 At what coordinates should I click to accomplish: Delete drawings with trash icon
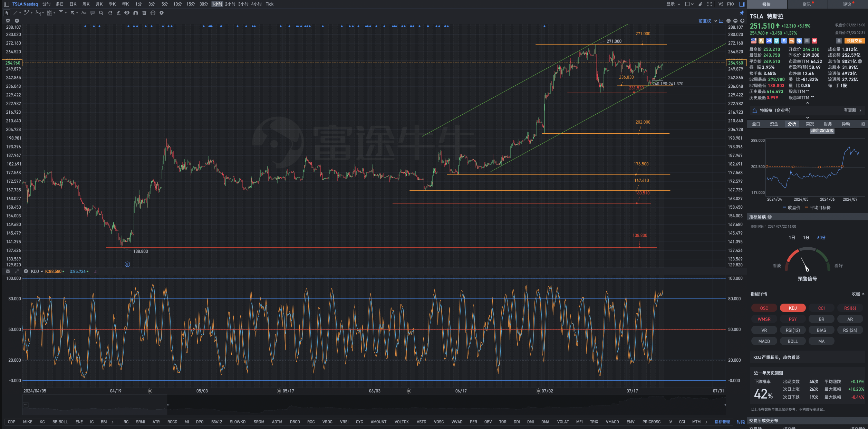click(x=144, y=13)
